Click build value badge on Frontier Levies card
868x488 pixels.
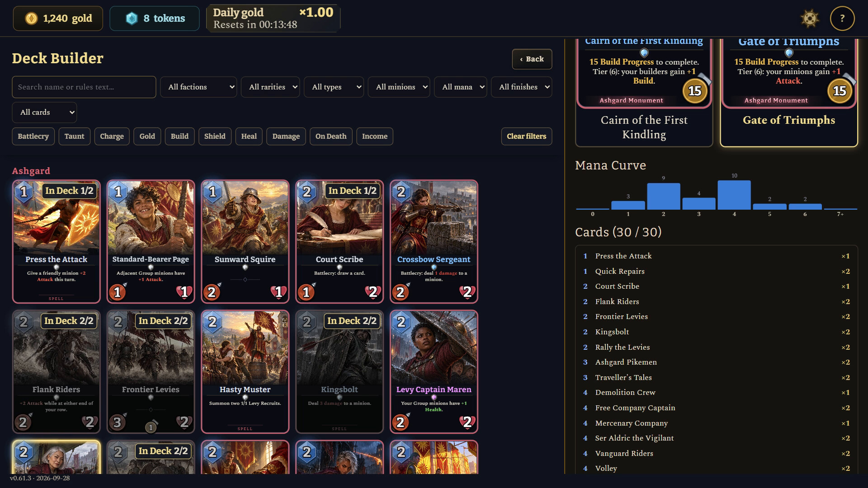pos(151,427)
